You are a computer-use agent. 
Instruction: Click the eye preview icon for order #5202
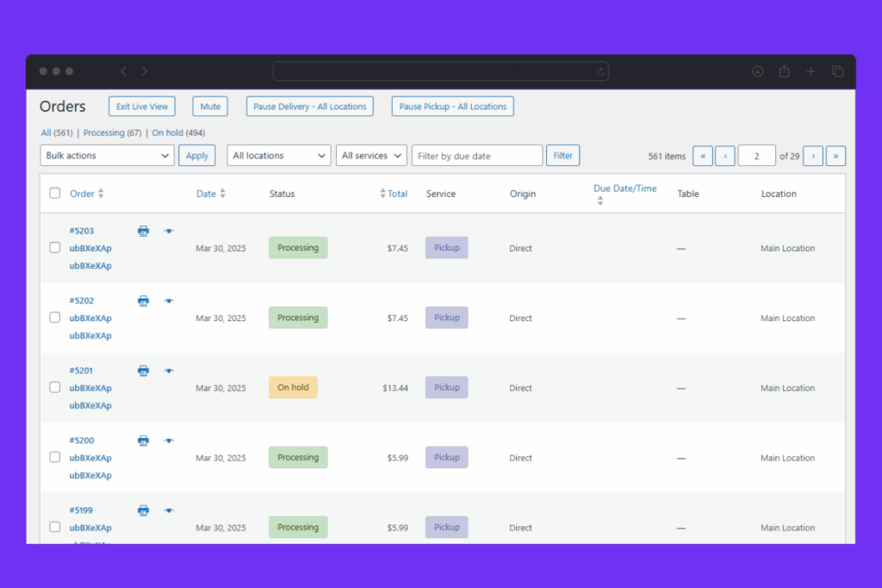pos(169,300)
